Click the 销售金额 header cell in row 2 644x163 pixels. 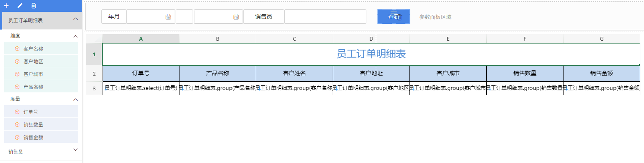602,73
